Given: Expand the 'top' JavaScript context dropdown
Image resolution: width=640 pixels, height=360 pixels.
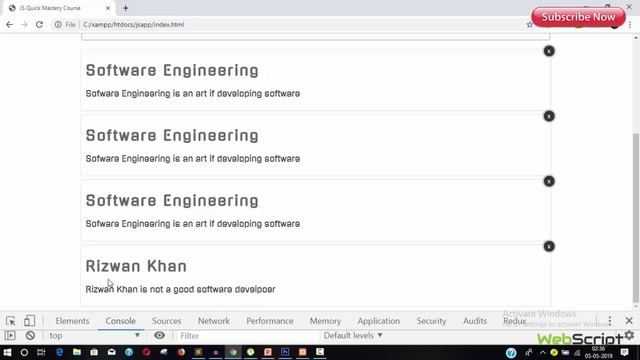Looking at the screenshot, I should click(94, 336).
